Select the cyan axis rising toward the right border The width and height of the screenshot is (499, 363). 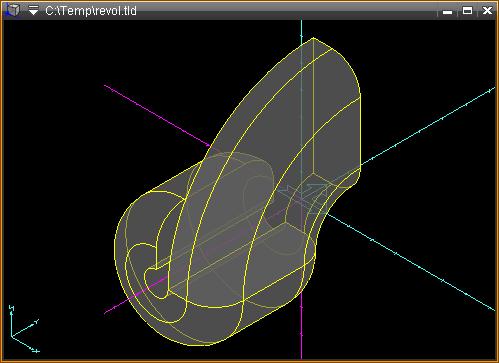[x=428, y=127]
